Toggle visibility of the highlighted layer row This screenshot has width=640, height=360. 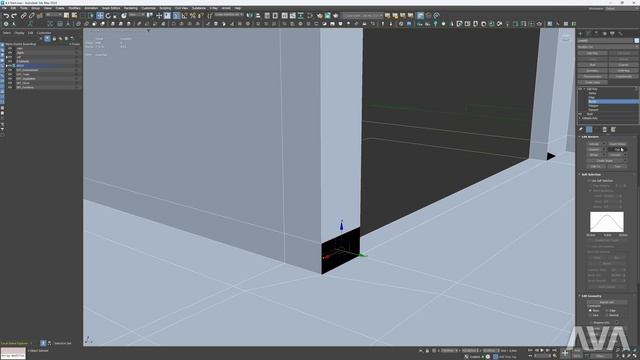pos(10,65)
